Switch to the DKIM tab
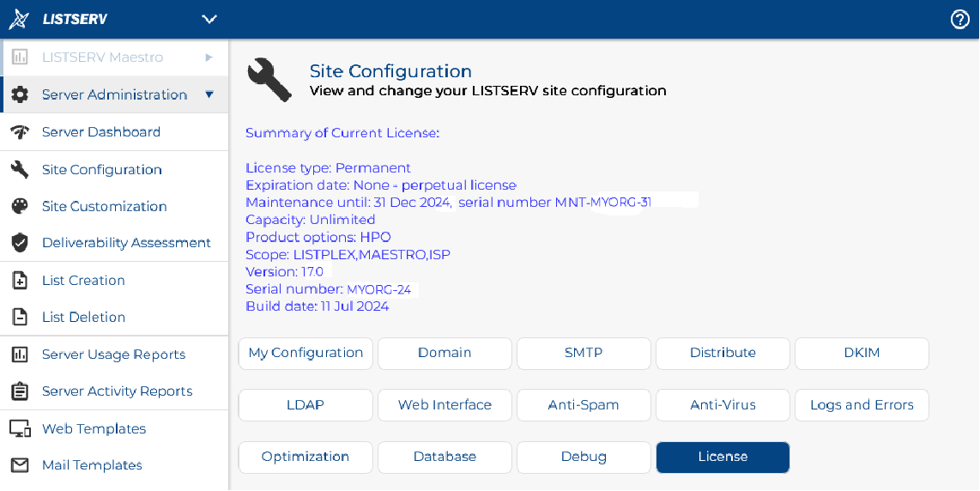Image resolution: width=980 pixels, height=491 pixels. point(862,354)
